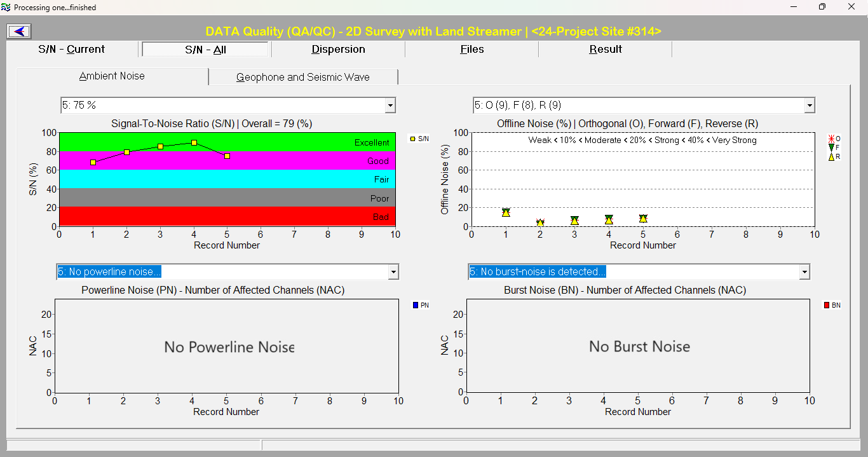This screenshot has height=457, width=868.
Task: Open the Dispersion tab
Action: click(x=338, y=50)
